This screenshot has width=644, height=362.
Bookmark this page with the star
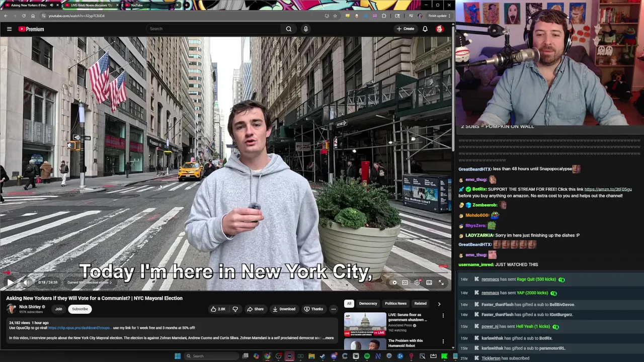pos(335,16)
